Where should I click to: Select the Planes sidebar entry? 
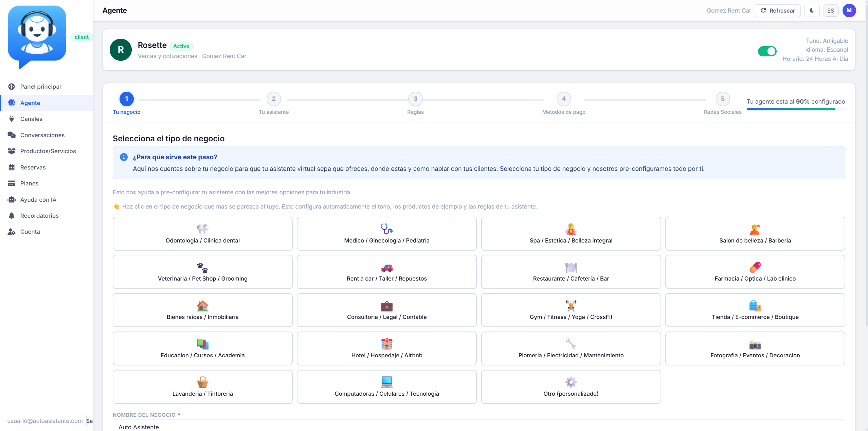29,183
